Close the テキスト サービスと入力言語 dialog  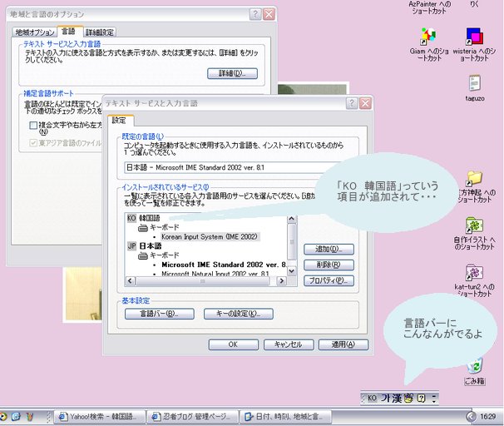point(365,103)
